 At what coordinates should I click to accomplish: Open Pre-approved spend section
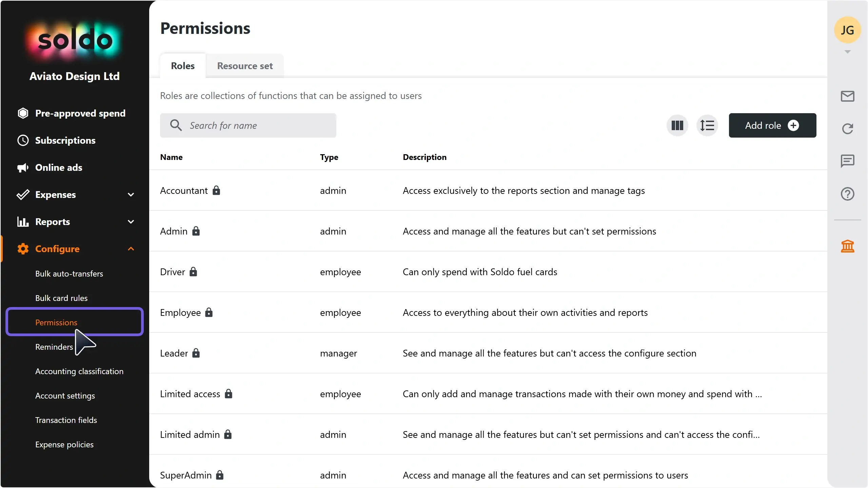click(80, 113)
